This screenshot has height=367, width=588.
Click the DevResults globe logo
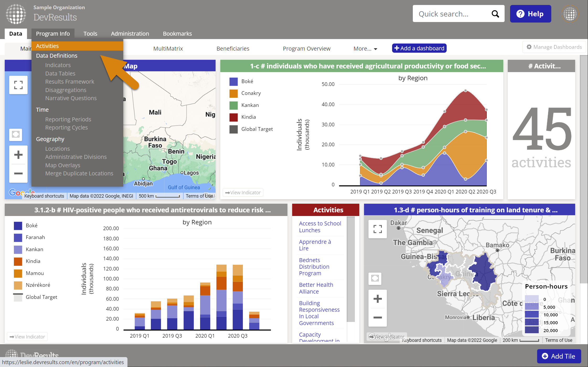(16, 14)
